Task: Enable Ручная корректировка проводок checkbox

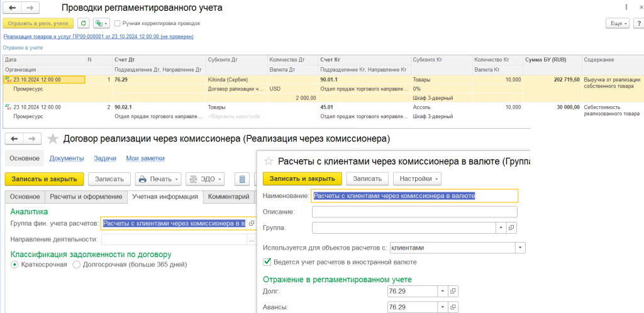Action: 118,23
